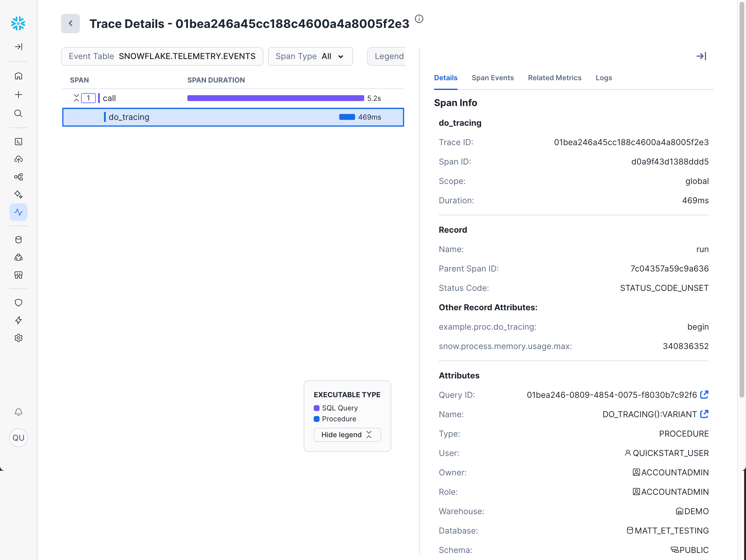Select the activity Monitoring icon in sidebar

(19, 212)
